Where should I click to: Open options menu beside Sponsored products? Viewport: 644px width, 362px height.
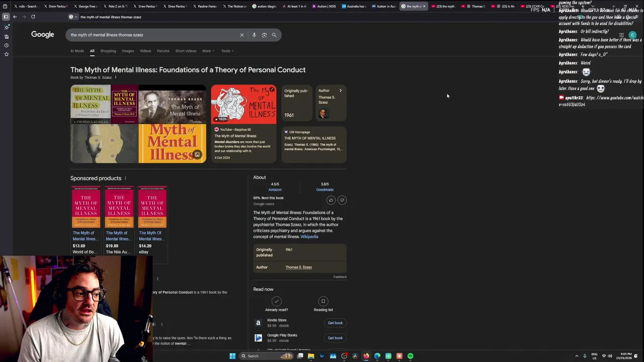(x=125, y=178)
